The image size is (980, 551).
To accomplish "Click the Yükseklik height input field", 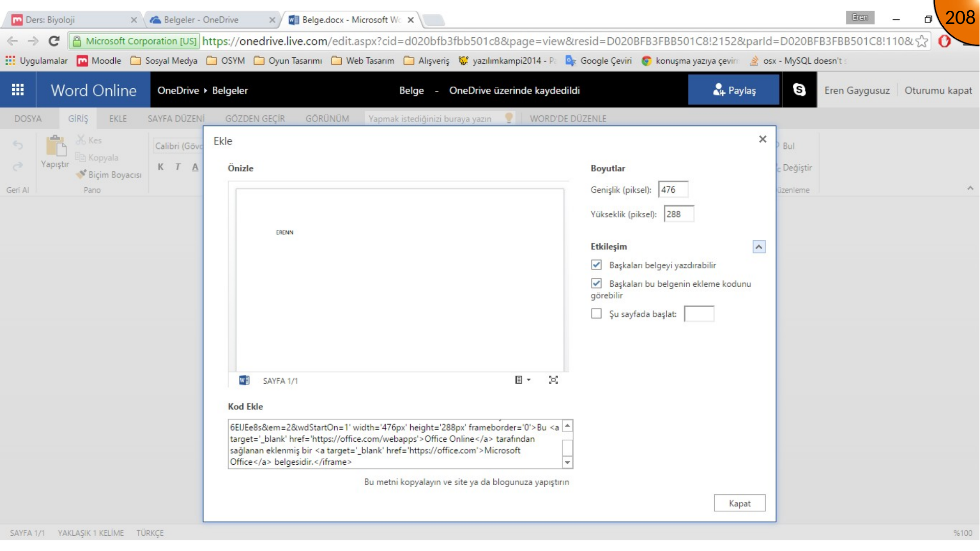I will (x=679, y=214).
